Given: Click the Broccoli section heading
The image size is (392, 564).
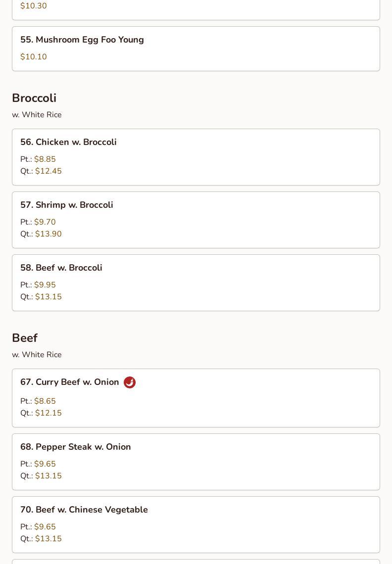Looking at the screenshot, I should click(34, 98).
